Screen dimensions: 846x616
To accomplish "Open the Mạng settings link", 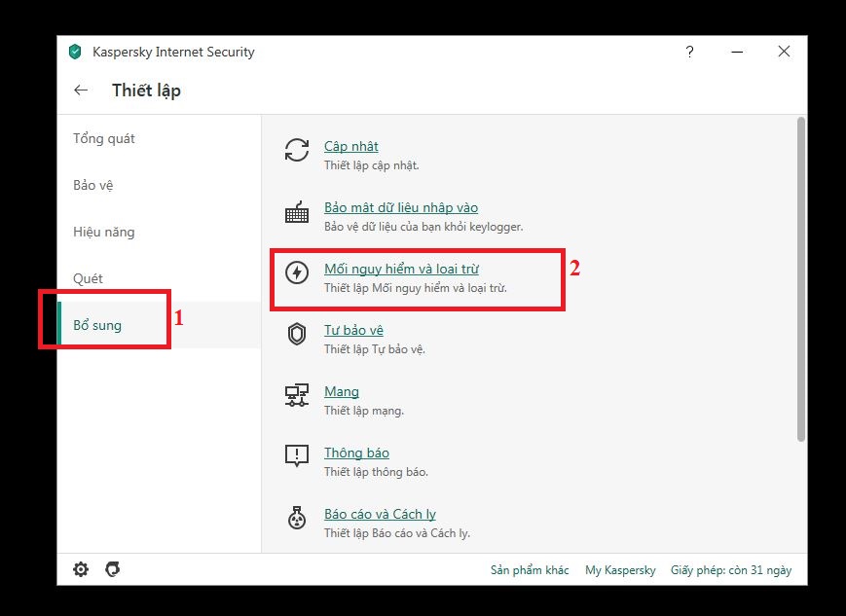I will coord(342,391).
